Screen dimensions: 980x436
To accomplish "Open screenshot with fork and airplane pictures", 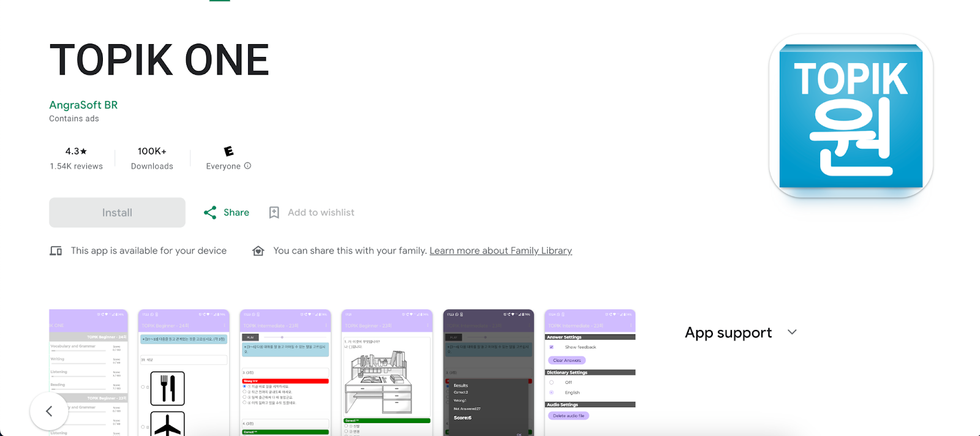I will [x=184, y=372].
